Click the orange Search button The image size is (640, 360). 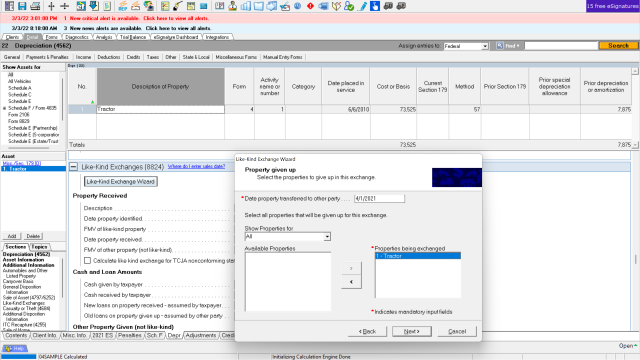click(618, 46)
